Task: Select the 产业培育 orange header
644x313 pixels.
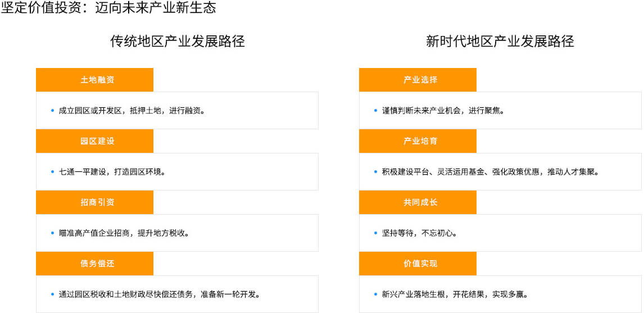Action: pyautogui.click(x=418, y=141)
